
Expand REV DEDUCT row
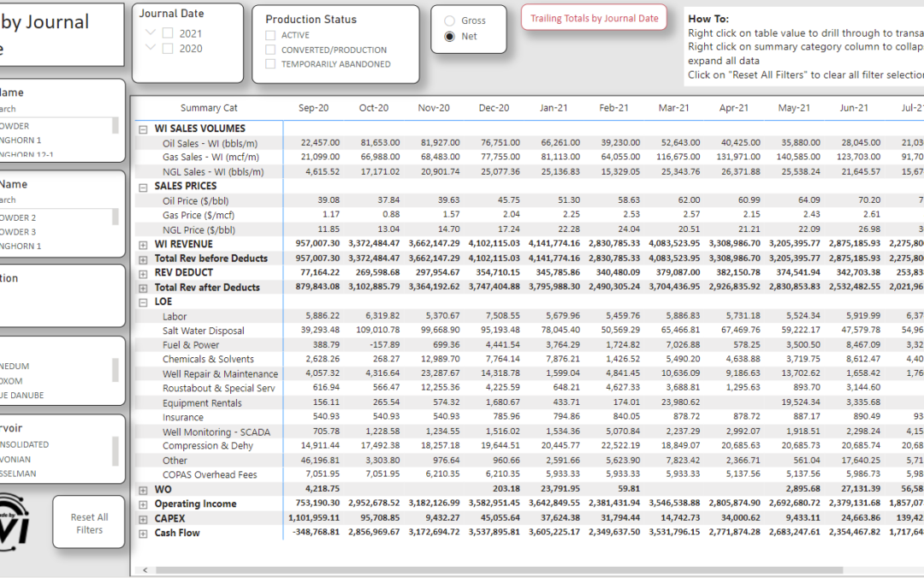[x=143, y=274]
